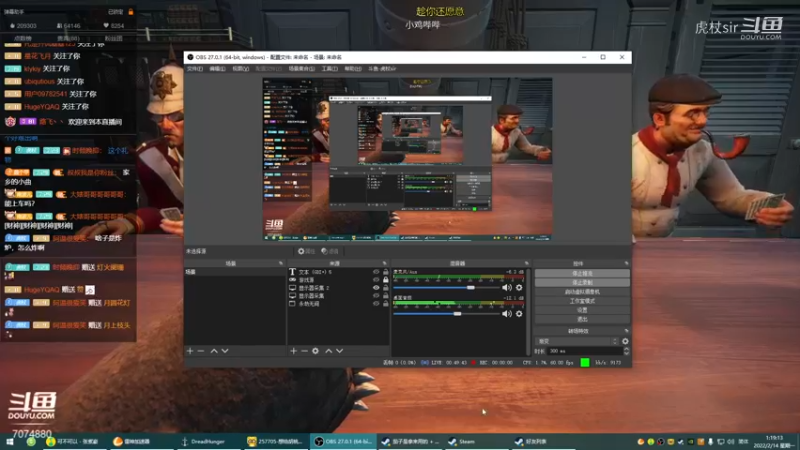Open 属性 properties button above Scenes

(x=306, y=251)
